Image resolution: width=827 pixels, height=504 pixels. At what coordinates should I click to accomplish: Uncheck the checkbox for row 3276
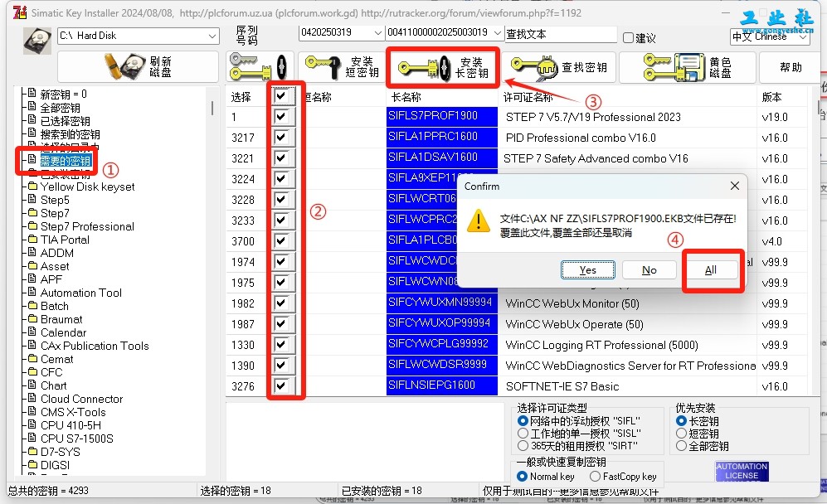click(280, 385)
